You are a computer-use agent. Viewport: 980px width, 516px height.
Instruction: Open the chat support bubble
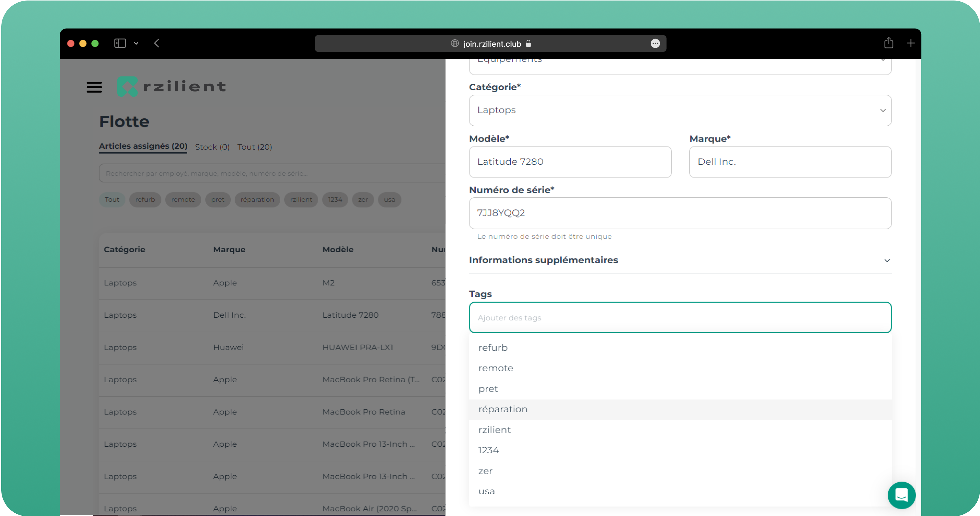click(901, 495)
